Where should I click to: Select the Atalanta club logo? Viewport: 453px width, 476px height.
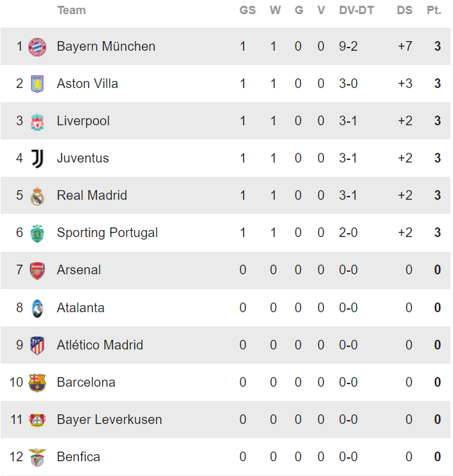coord(37,308)
